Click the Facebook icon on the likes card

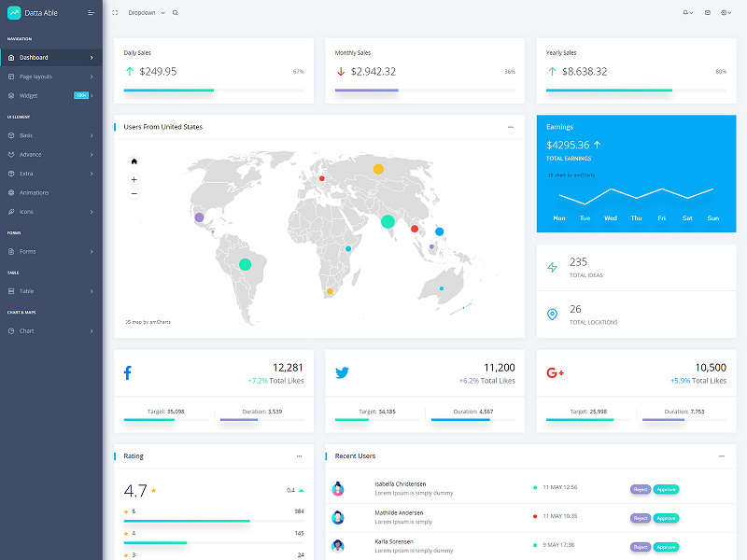coord(128,372)
